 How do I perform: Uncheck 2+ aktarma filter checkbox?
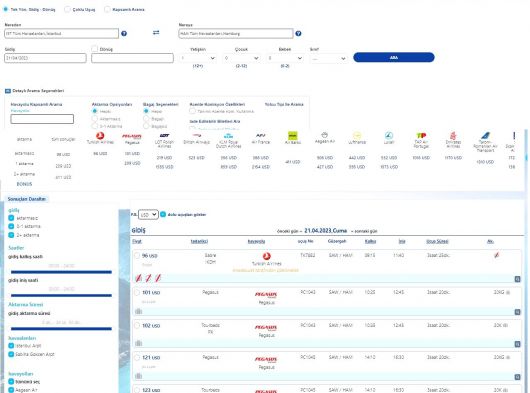pos(11,235)
